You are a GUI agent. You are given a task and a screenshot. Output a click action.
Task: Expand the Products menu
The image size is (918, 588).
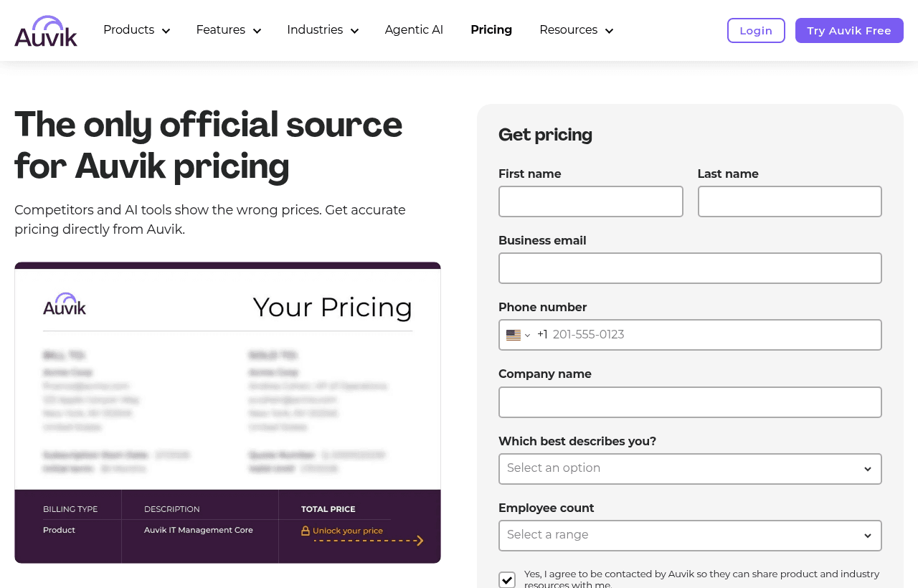click(136, 30)
